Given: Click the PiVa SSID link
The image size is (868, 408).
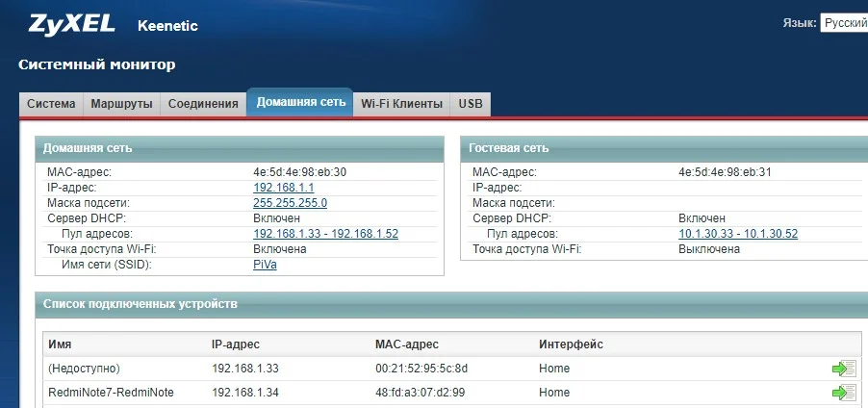Looking at the screenshot, I should (265, 265).
